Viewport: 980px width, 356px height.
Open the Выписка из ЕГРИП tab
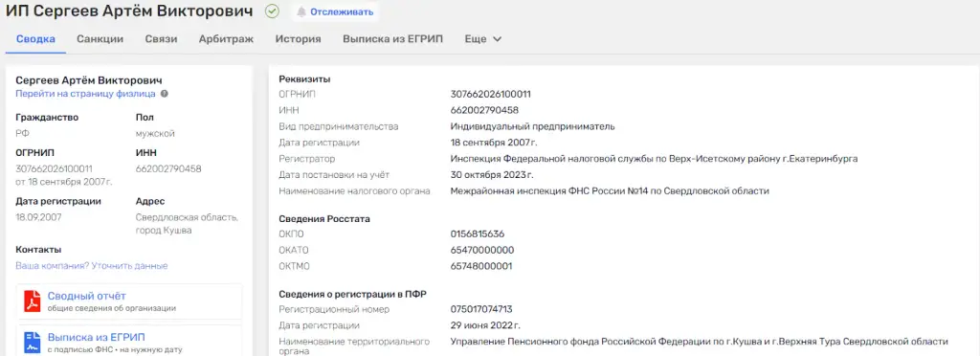click(392, 38)
